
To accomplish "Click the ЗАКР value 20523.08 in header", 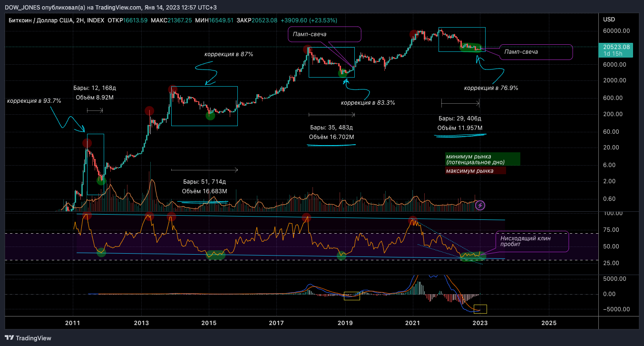I will (x=264, y=20).
